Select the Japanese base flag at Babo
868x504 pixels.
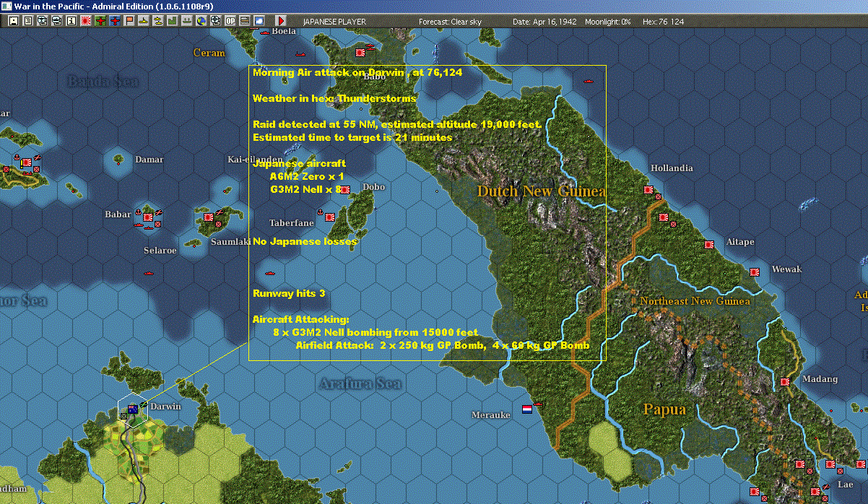point(360,52)
